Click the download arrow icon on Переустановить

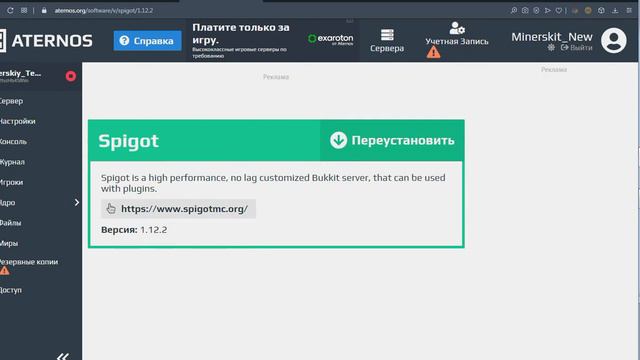point(338,140)
